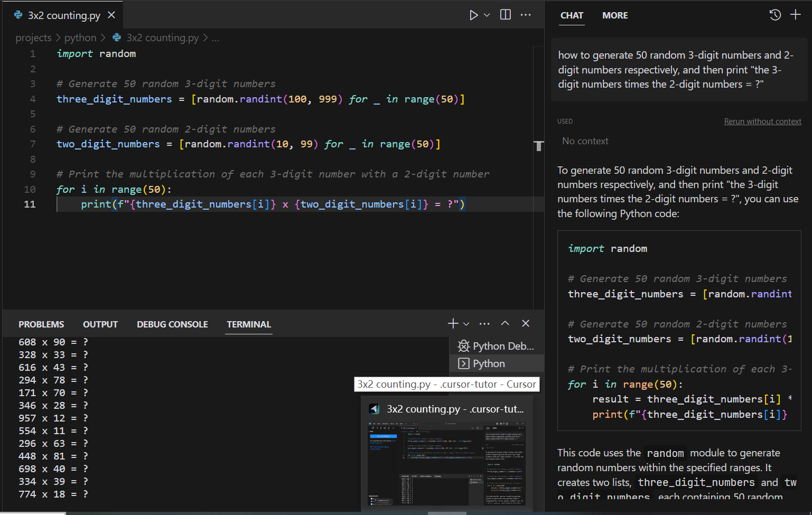Viewport: 812px width, 515px height.
Task: Run the Python file with play icon
Action: click(473, 15)
